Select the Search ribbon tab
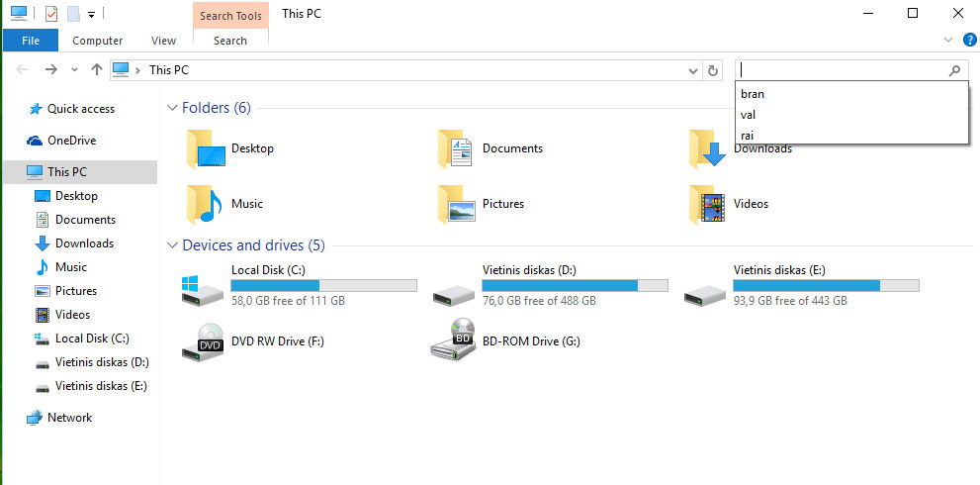980x485 pixels. 230,41
